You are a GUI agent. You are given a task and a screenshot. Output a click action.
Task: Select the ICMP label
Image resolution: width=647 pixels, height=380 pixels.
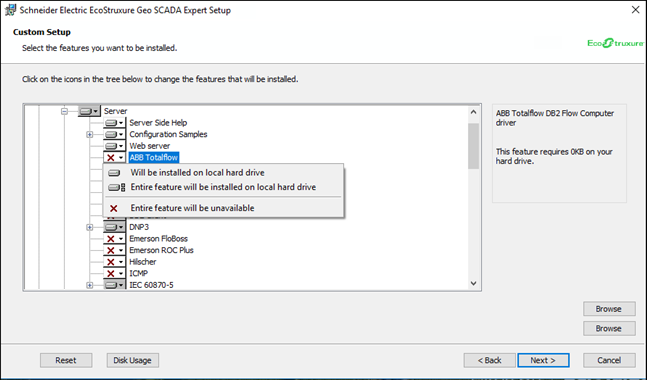click(x=139, y=273)
